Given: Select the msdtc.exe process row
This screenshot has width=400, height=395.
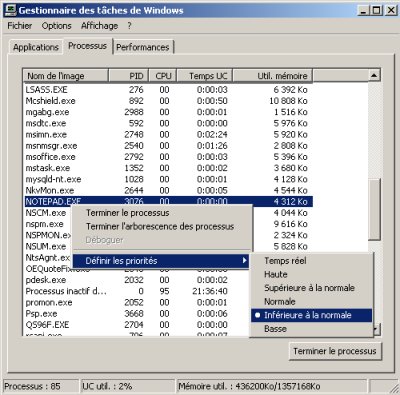Looking at the screenshot, I should tap(168, 123).
